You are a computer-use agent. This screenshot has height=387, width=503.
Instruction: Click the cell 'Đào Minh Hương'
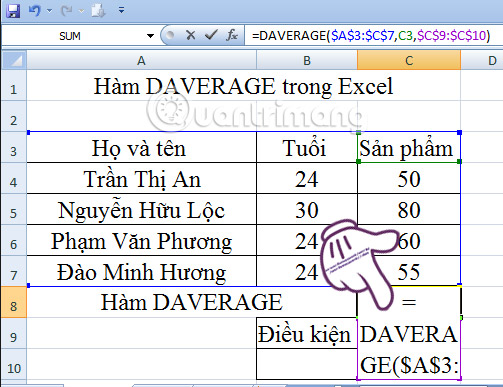[x=141, y=271]
